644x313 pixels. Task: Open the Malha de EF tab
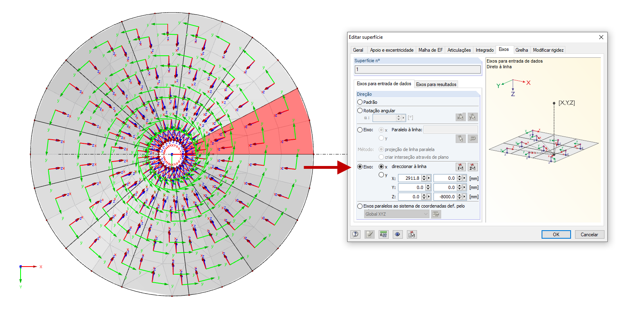(x=430, y=50)
